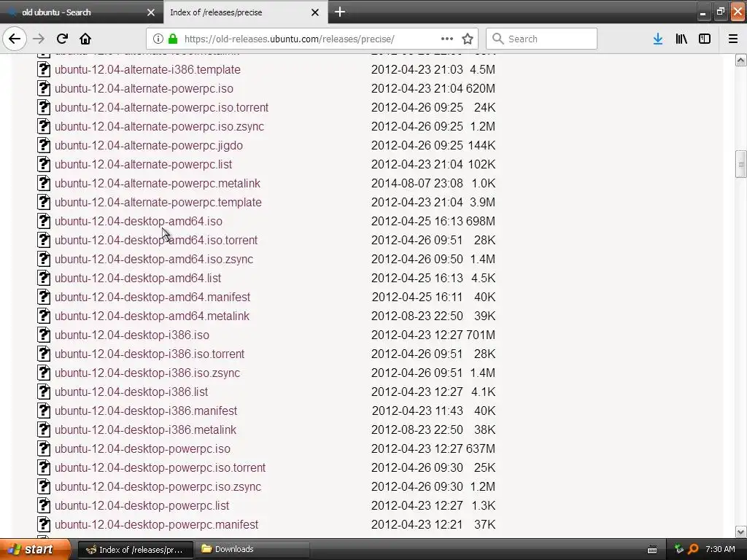Open the page actions three-dot menu

(447, 39)
